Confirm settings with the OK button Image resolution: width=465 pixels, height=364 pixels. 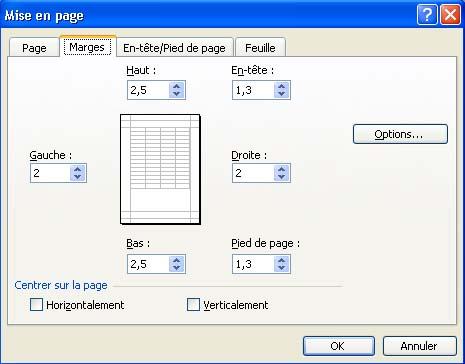339,346
